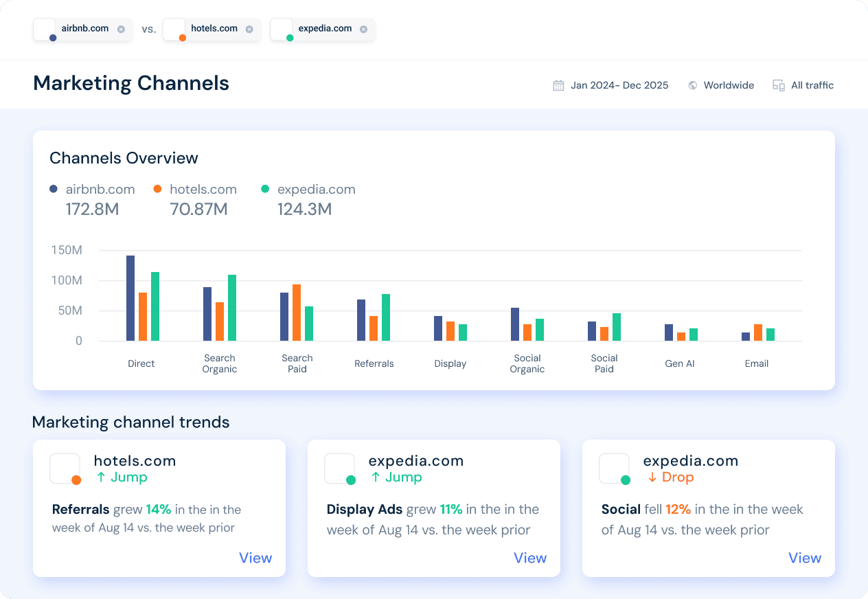Click airbnb.com blue legend dot in Channels Overview
This screenshot has height=599, width=868.
54,189
